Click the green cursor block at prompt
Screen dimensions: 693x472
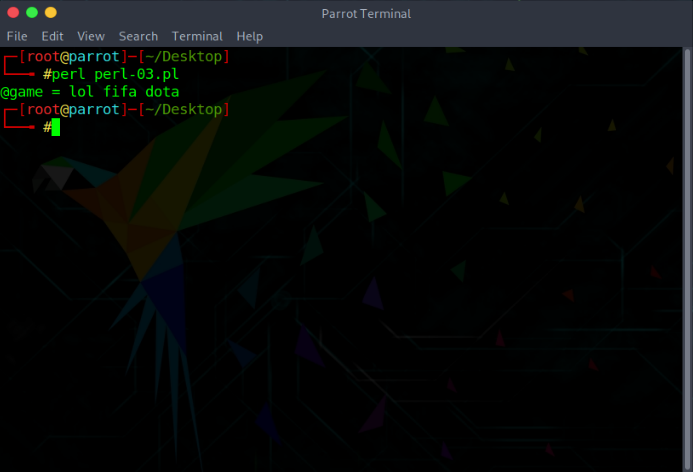click(x=56, y=127)
